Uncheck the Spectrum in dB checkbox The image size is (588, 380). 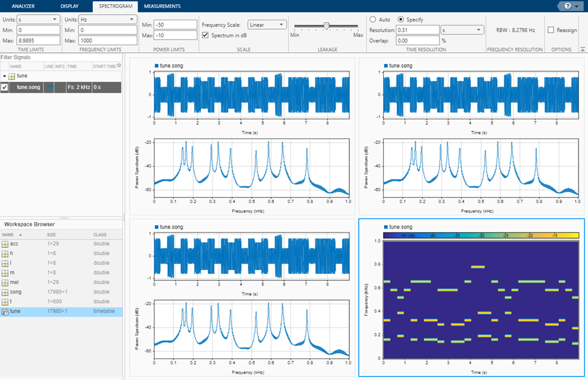tap(205, 35)
